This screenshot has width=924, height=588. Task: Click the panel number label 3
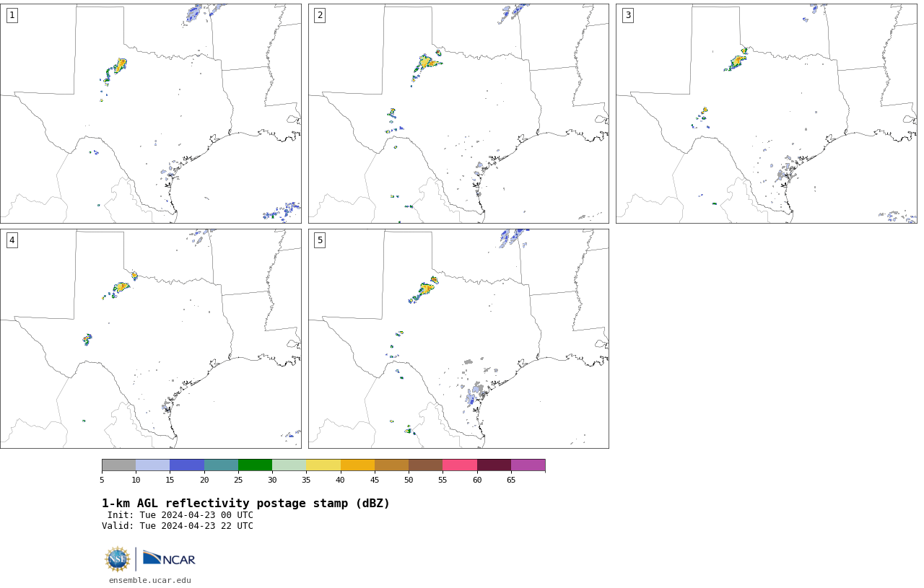tap(627, 15)
